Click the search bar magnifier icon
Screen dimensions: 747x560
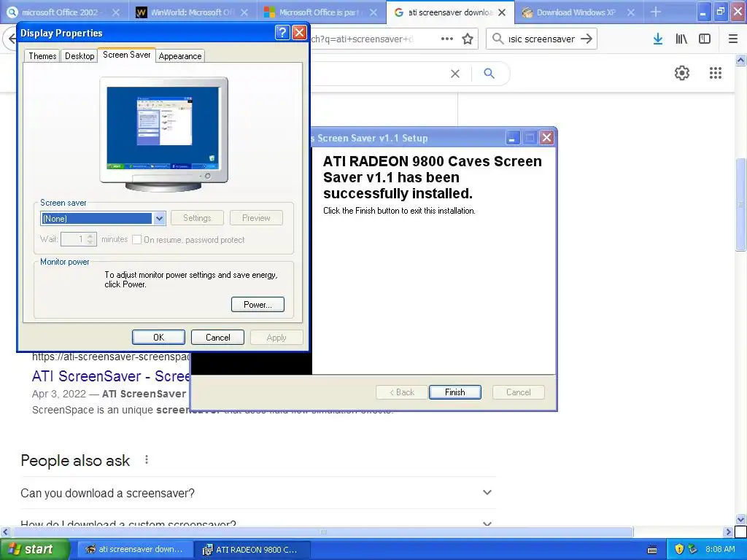(x=498, y=39)
